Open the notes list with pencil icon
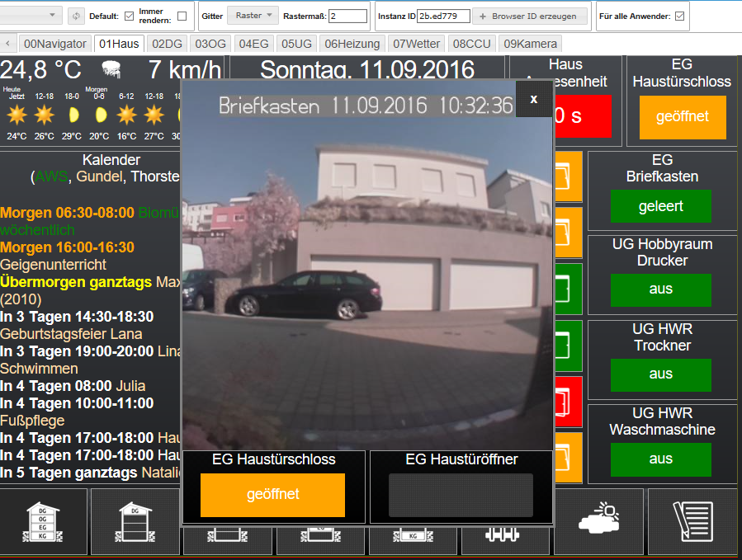 tap(692, 521)
